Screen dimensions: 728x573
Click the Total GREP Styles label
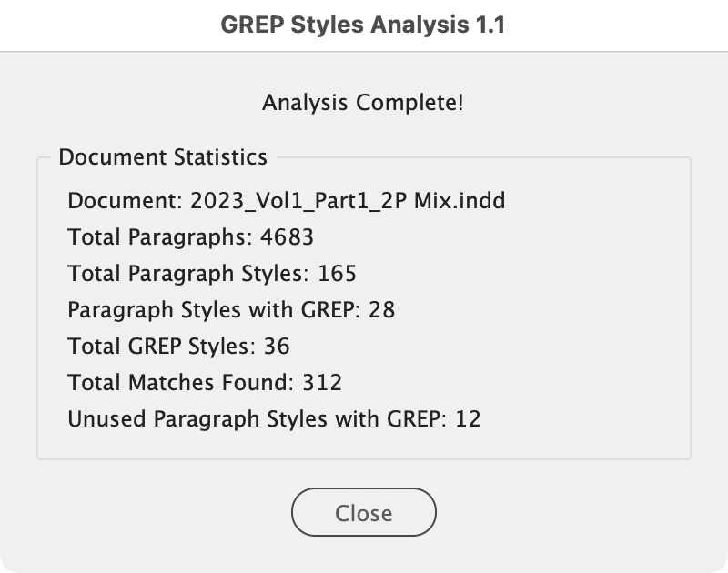pyautogui.click(x=161, y=346)
